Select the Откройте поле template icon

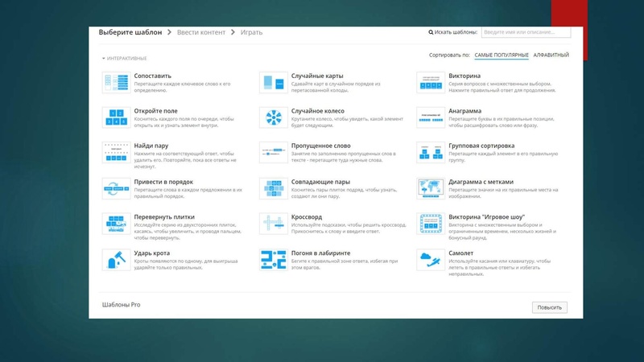(x=115, y=117)
